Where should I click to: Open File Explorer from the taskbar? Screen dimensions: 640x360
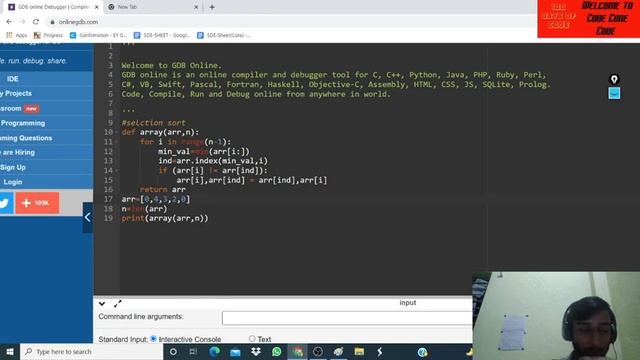point(359,351)
